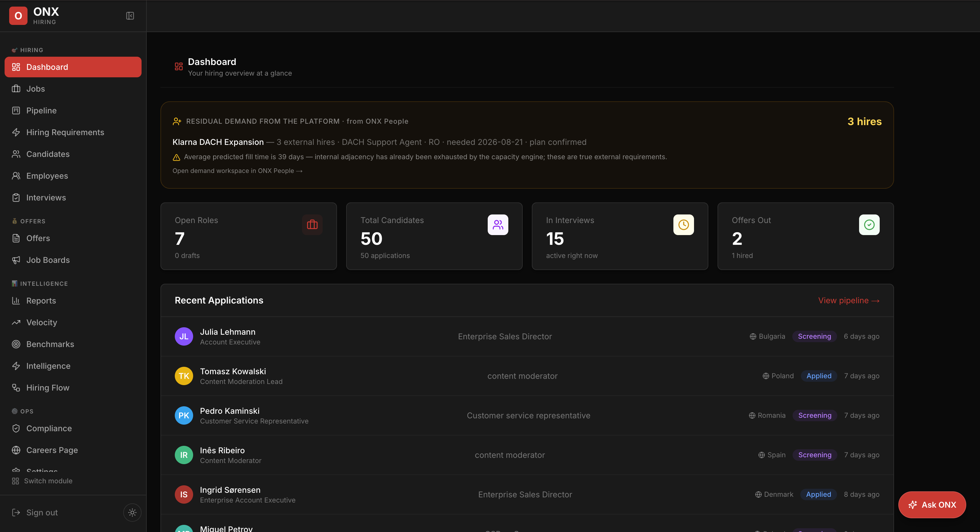
Task: Click the Pipeline board icon
Action: pyautogui.click(x=16, y=110)
